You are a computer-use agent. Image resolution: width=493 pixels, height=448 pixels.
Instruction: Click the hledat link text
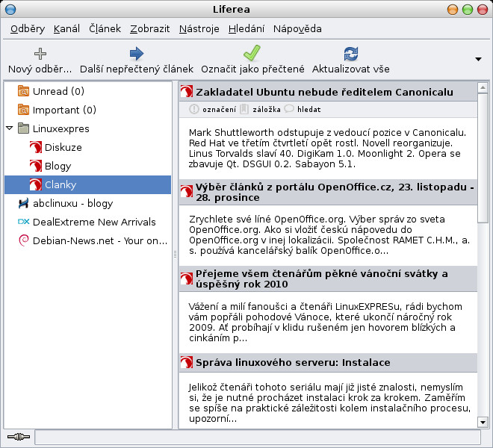coord(309,110)
